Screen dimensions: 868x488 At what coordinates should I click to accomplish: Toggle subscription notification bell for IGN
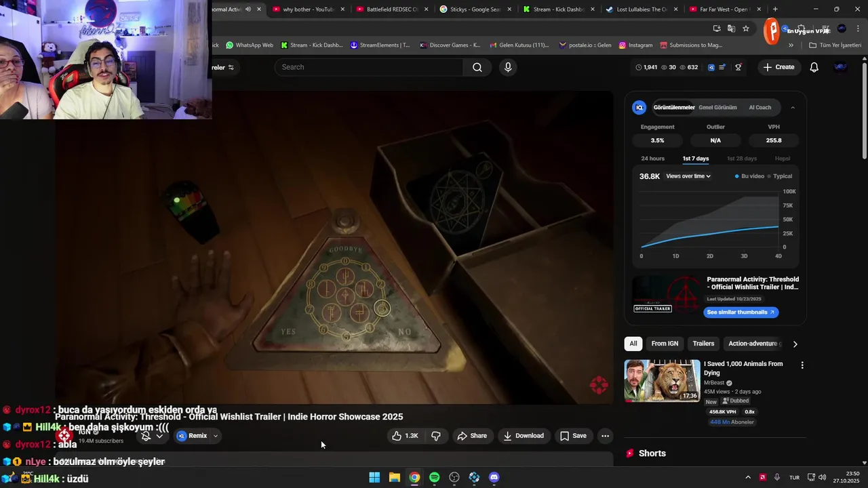[x=151, y=436]
